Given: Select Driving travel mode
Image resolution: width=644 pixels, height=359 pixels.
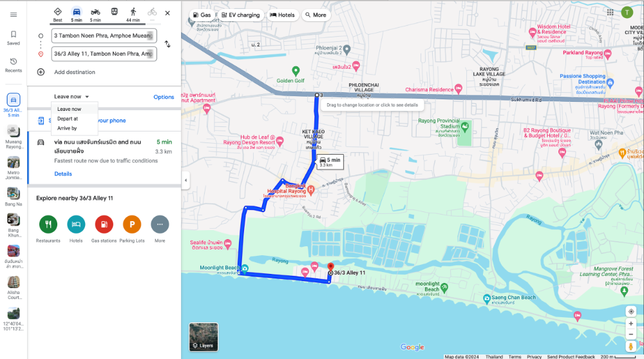Looking at the screenshot, I should (77, 14).
